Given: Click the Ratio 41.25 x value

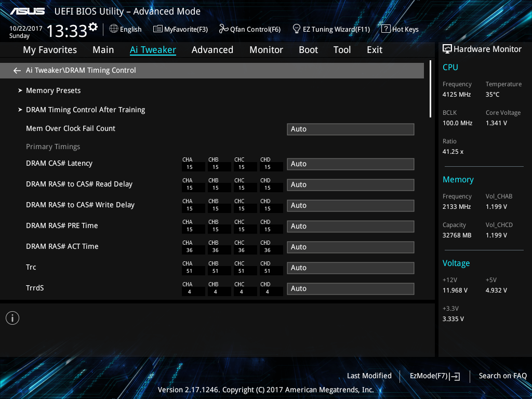Looking at the screenshot, I should pos(453,151).
